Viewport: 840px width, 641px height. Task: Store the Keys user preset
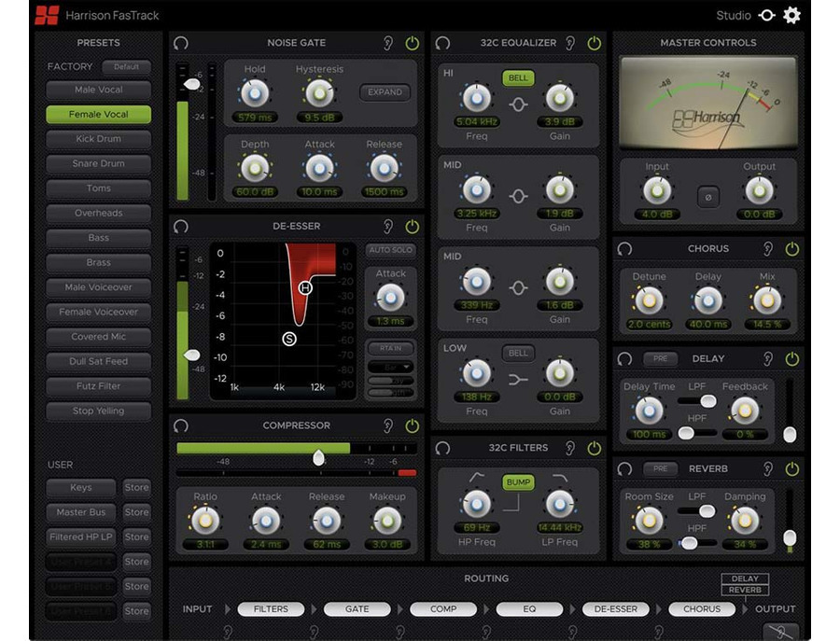click(136, 488)
